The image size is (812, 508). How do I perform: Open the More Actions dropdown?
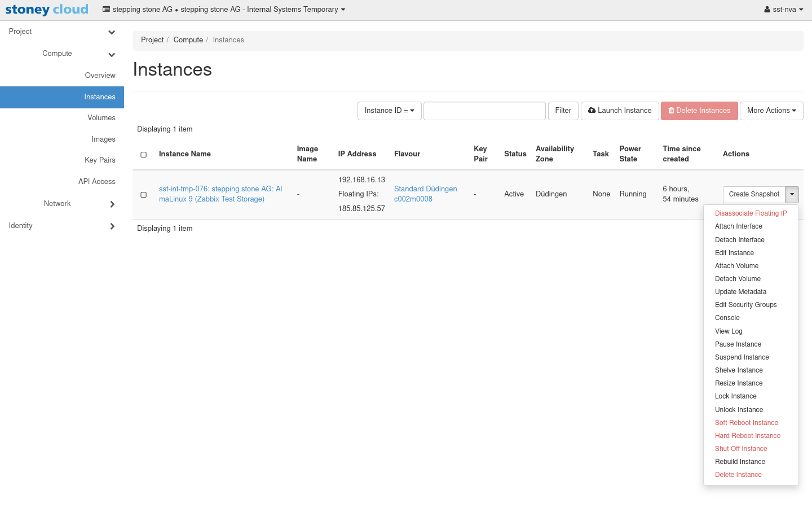(x=771, y=111)
